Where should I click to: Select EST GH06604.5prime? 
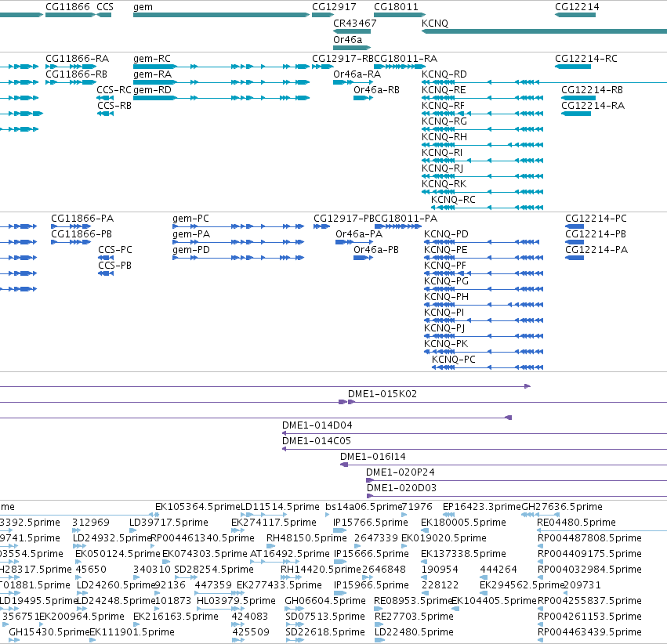click(x=295, y=609)
